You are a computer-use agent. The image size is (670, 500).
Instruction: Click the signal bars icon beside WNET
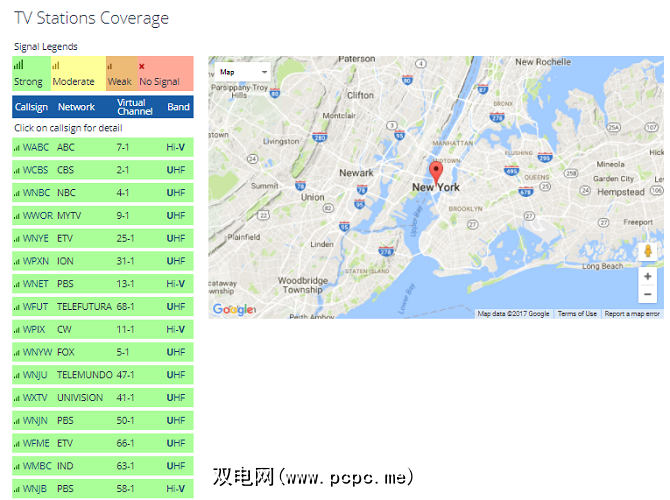click(17, 285)
